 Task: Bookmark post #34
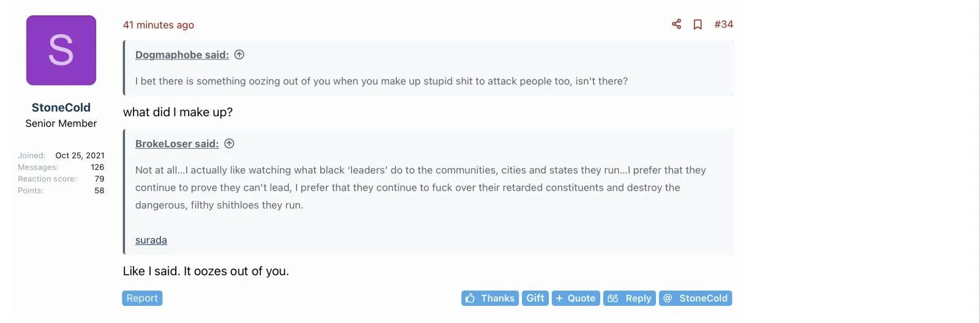[x=698, y=24]
